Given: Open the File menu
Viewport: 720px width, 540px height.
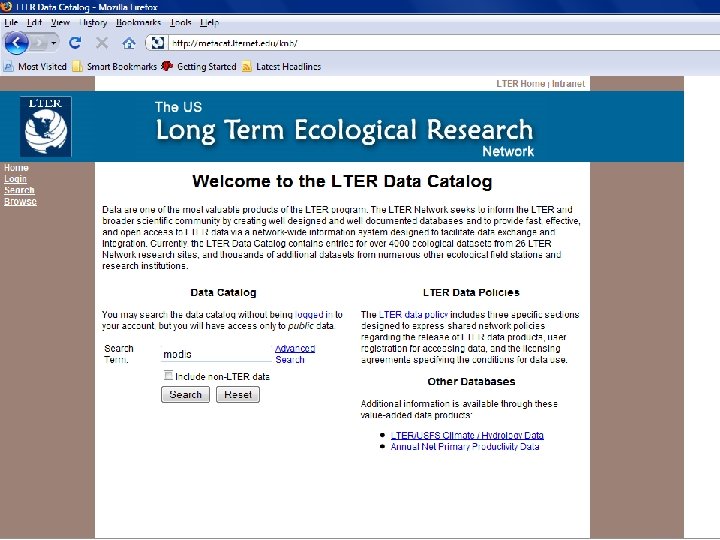Looking at the screenshot, I should point(11,22).
